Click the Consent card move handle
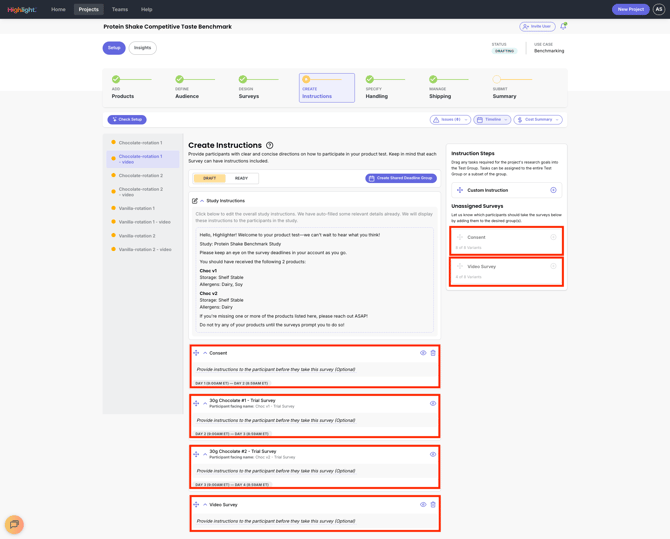The width and height of the screenshot is (670, 539). point(196,353)
